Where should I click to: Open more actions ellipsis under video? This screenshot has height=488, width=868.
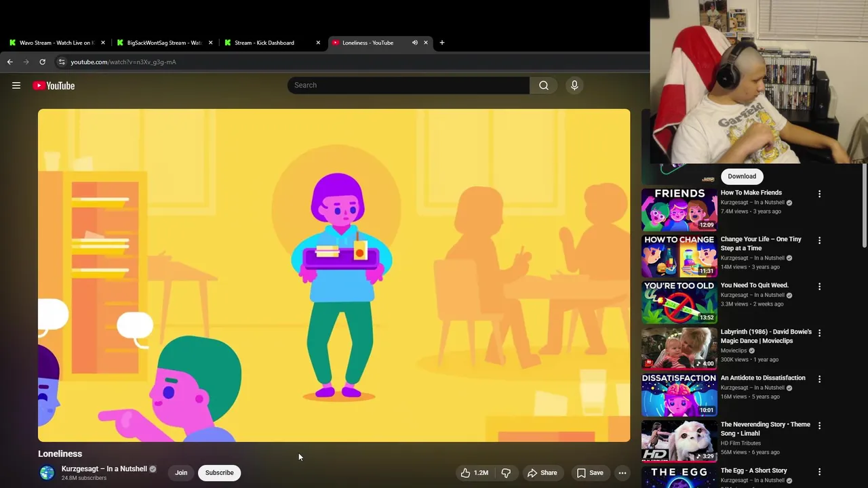pos(623,473)
